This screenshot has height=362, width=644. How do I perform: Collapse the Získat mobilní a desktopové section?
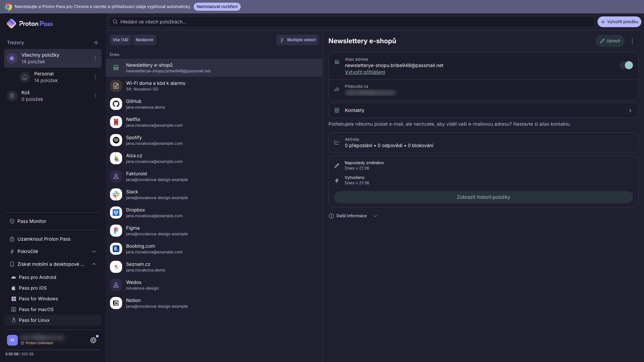click(53, 264)
